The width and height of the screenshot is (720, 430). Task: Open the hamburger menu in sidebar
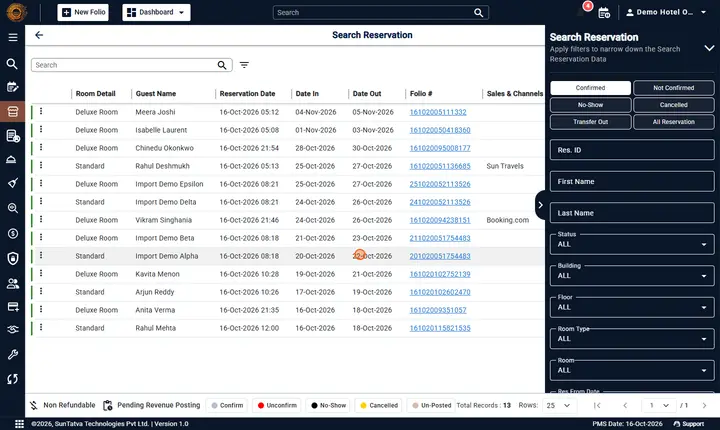coord(13,37)
